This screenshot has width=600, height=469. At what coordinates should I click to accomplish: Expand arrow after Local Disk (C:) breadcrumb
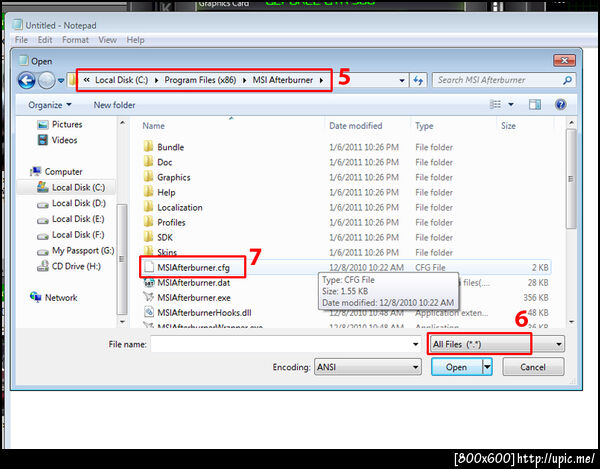[x=157, y=80]
